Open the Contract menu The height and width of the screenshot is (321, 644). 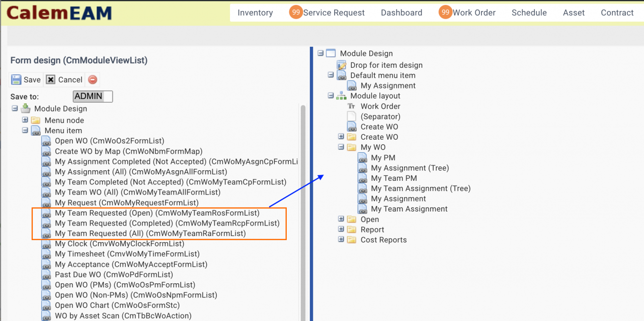617,13
